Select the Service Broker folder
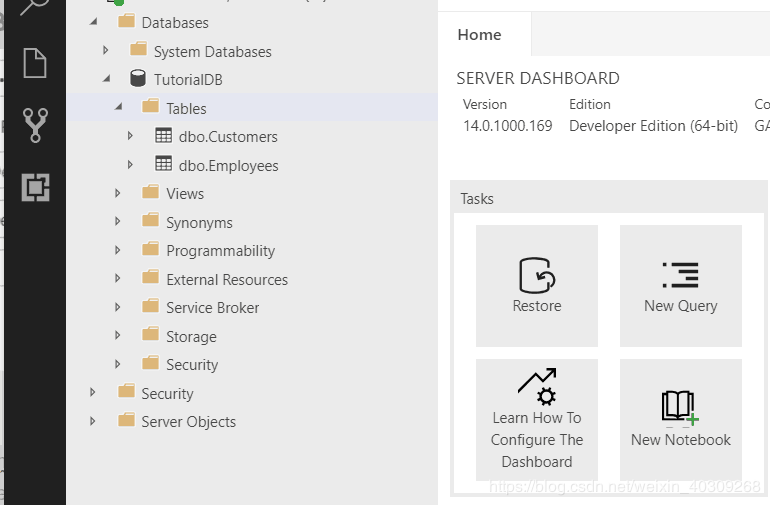The image size is (770, 505). (212, 308)
